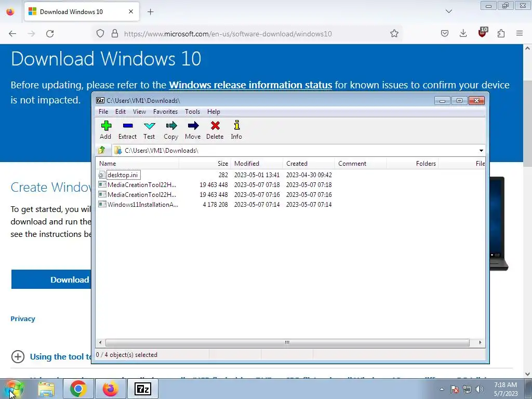Click the 7-Zip scroll right arrow
This screenshot has height=399, width=532.
[480, 342]
